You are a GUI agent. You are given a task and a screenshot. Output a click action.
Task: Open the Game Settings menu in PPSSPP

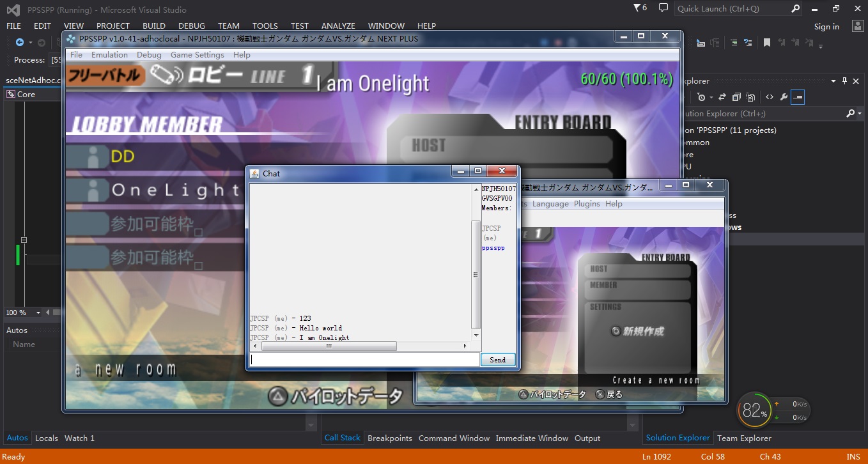point(197,55)
